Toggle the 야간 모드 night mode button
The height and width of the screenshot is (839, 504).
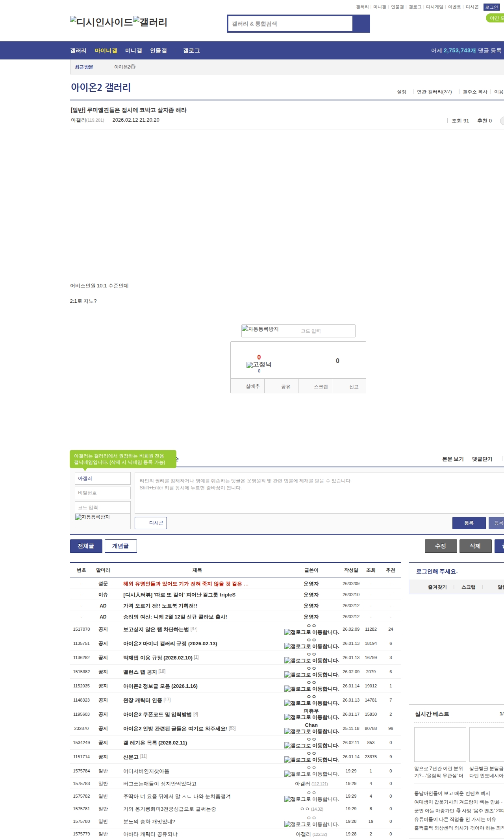495,18
